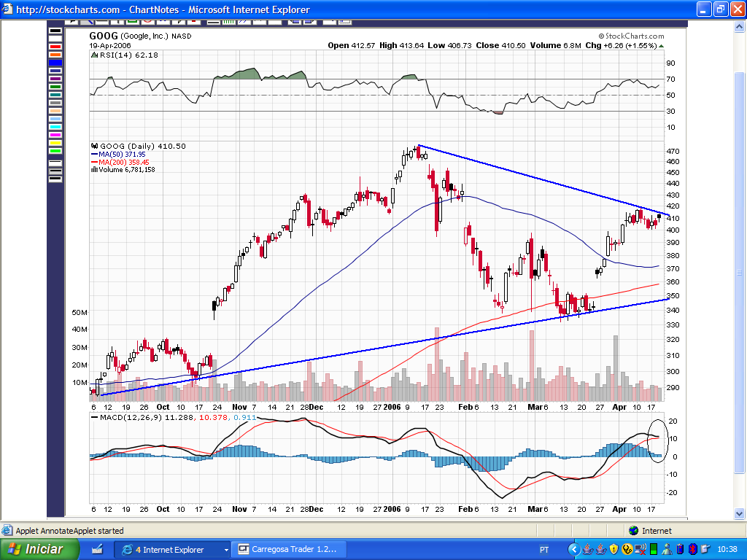Pick the black color swatch in the palette

click(55, 31)
